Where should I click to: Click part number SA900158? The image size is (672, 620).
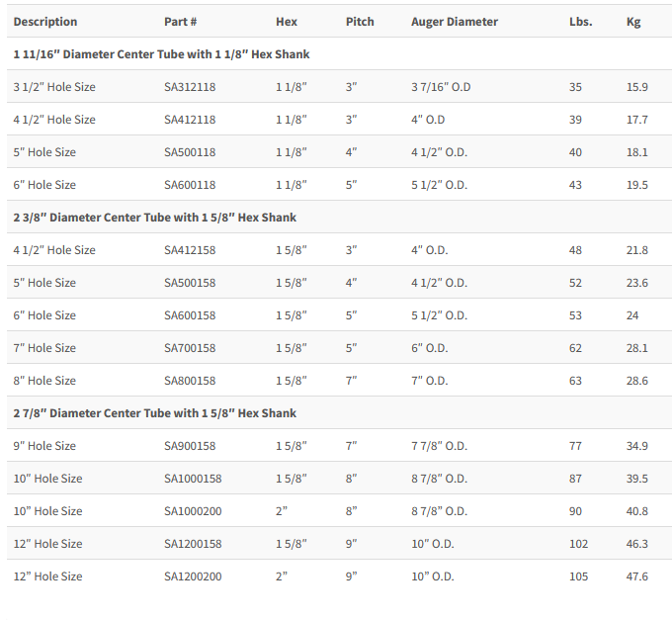coord(190,446)
